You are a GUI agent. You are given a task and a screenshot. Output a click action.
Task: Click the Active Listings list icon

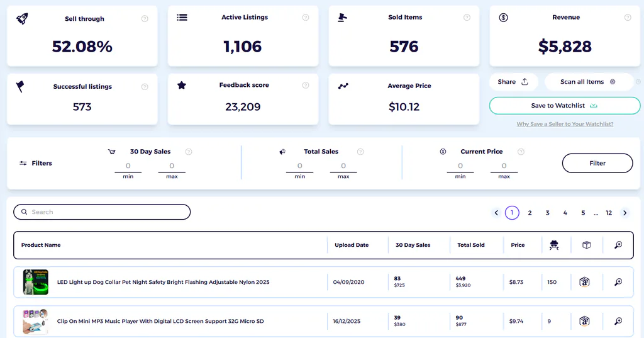pyautogui.click(x=182, y=17)
